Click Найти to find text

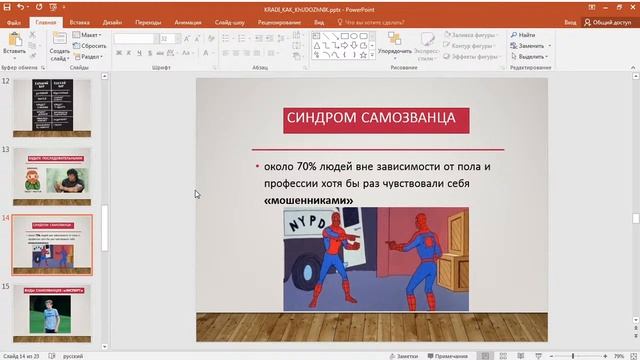pyautogui.click(x=523, y=35)
